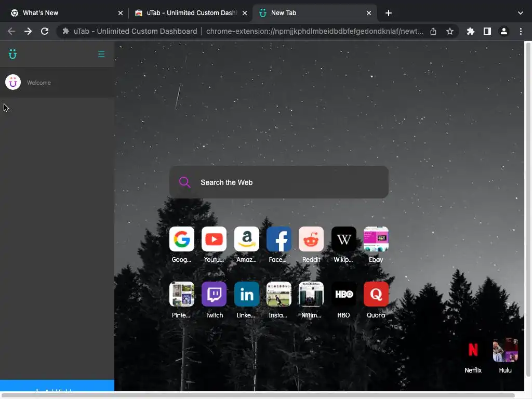Click the magenta search magnifier icon
This screenshot has height=399, width=532.
click(185, 182)
